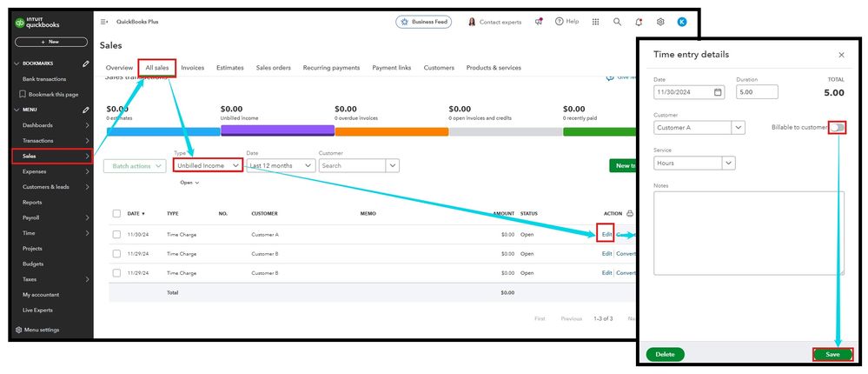Image resolution: width=868 pixels, height=374 pixels.
Task: Close the Time entry details panel
Action: coord(841,55)
